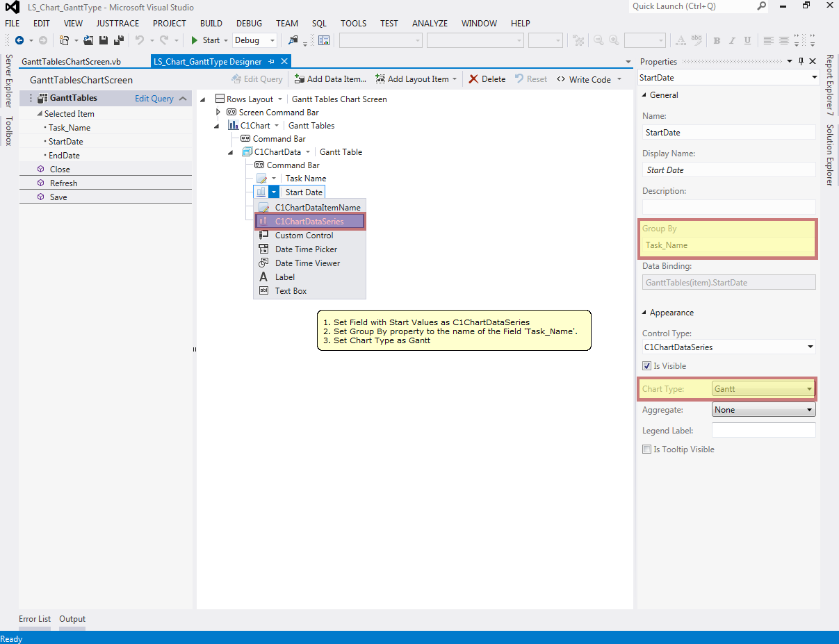Viewport: 839px width, 644px height.
Task: Pin the LS_Chart_GanttType Designer tab
Action: [271, 62]
